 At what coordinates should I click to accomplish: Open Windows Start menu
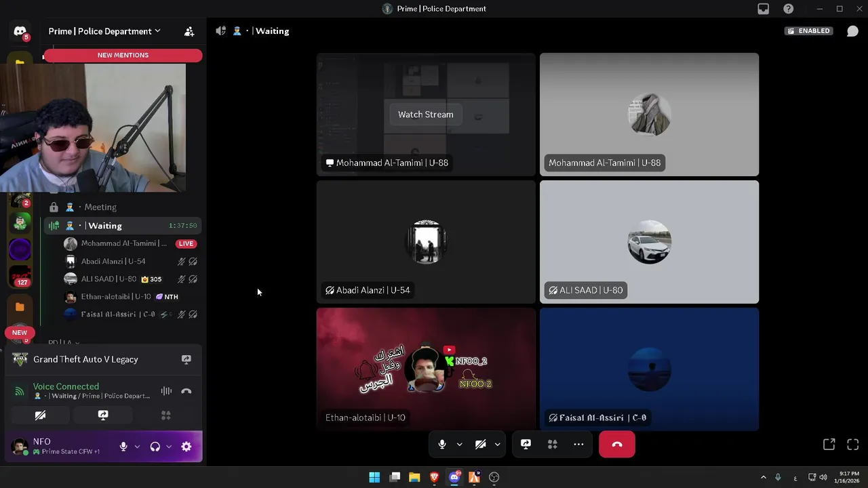pos(374,477)
